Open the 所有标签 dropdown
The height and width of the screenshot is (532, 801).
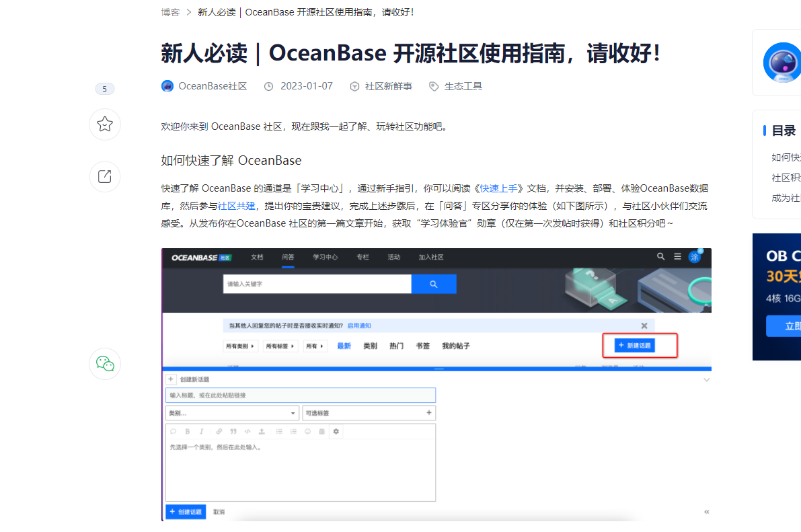280,346
